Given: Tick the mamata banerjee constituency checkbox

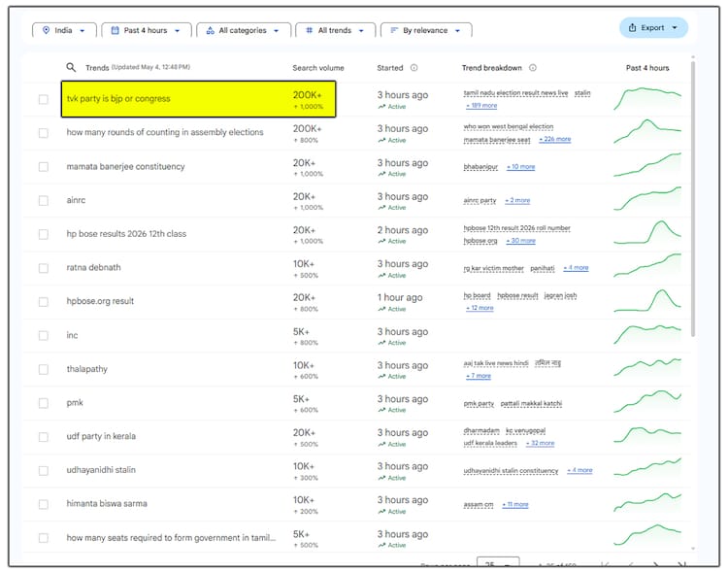Looking at the screenshot, I should click(x=43, y=167).
